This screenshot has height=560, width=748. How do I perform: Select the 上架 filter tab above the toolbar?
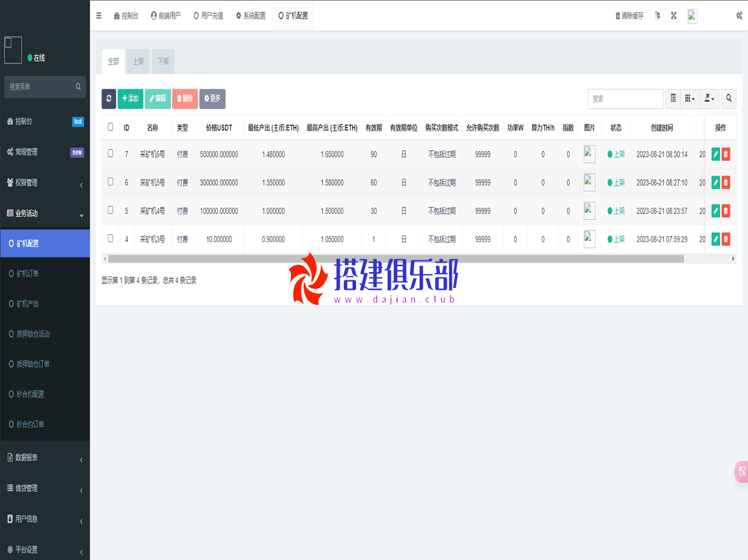pyautogui.click(x=138, y=62)
